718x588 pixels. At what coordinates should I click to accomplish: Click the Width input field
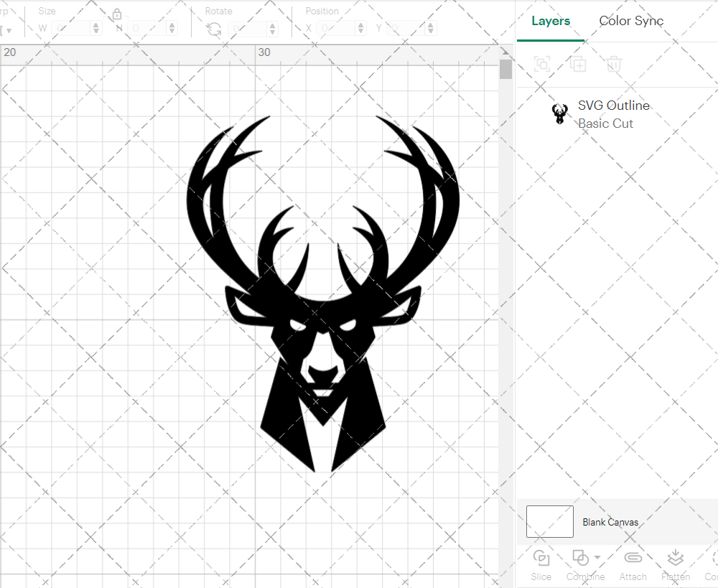(x=71, y=29)
